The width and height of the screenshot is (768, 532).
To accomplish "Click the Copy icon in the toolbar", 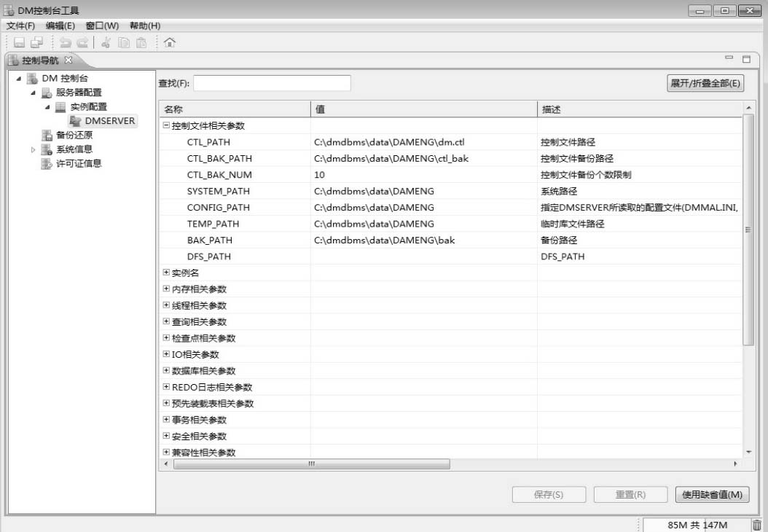I will point(124,43).
